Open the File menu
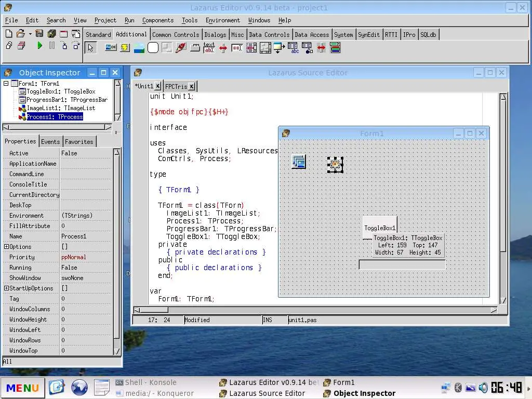This screenshot has height=399, width=532. (11, 20)
